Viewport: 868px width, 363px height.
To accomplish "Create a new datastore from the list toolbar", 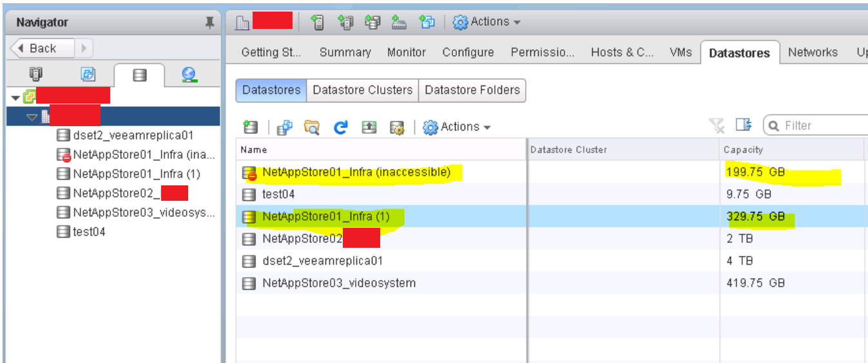I will [x=251, y=127].
